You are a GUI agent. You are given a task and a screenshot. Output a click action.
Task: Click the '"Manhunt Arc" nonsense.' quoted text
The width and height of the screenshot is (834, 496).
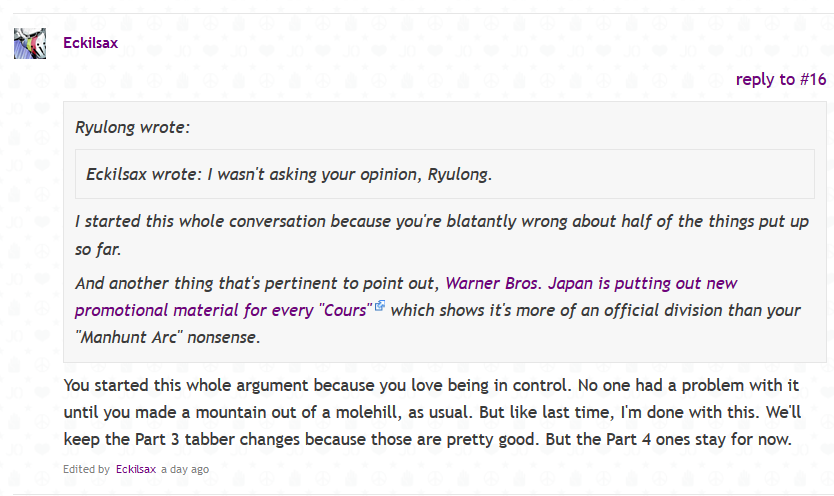click(168, 337)
